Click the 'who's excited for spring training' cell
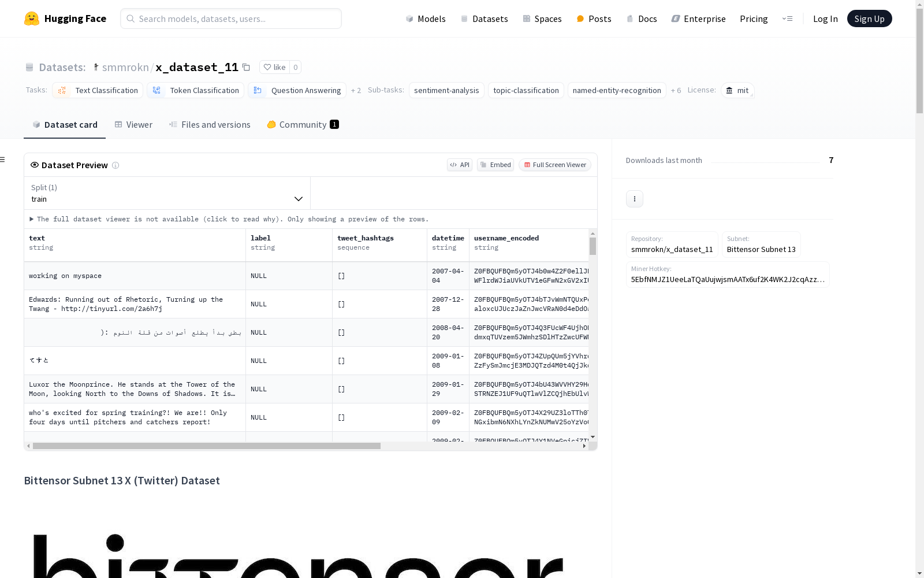The height and width of the screenshot is (578, 924). click(x=135, y=418)
